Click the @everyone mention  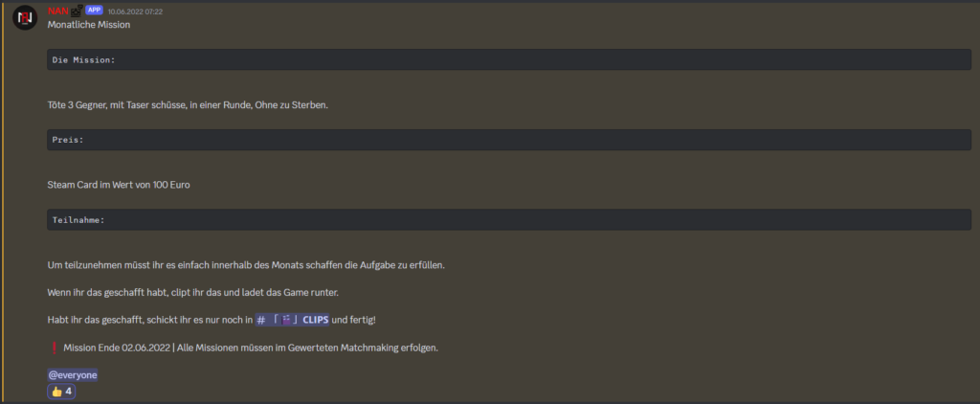click(73, 374)
